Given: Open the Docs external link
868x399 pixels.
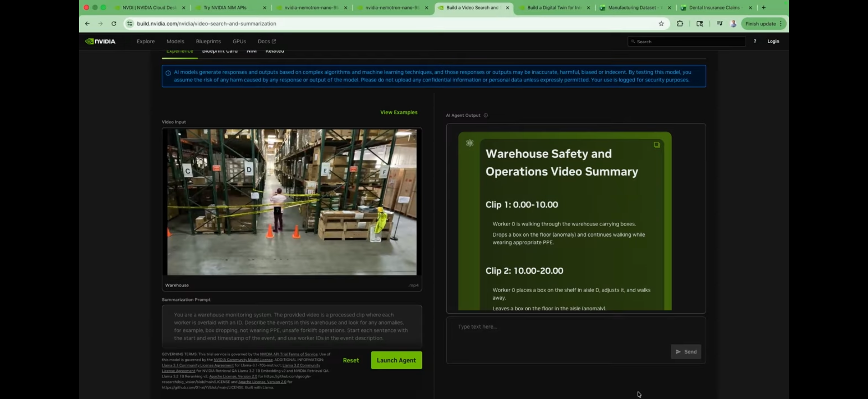Looking at the screenshot, I should click(x=266, y=41).
